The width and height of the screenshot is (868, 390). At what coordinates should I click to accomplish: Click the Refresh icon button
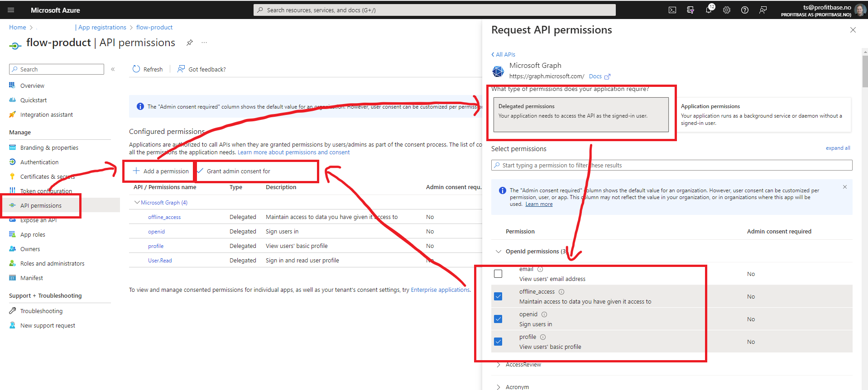point(136,69)
